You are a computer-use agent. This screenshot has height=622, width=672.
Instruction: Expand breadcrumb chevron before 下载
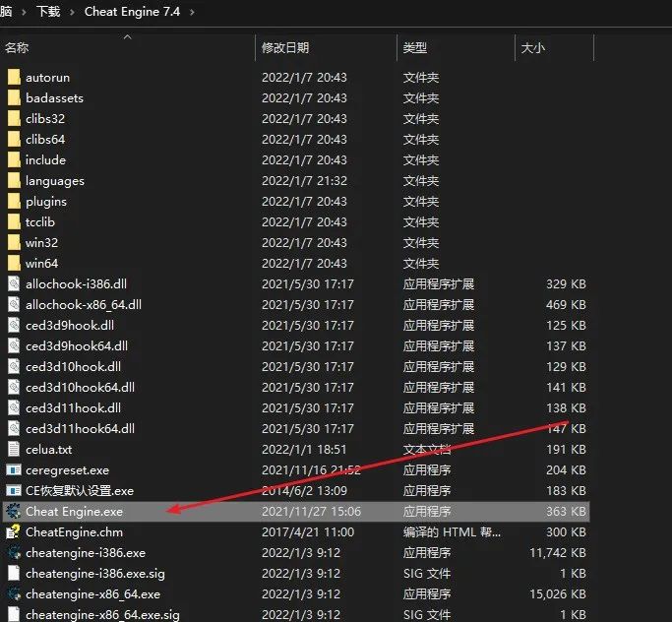24,12
